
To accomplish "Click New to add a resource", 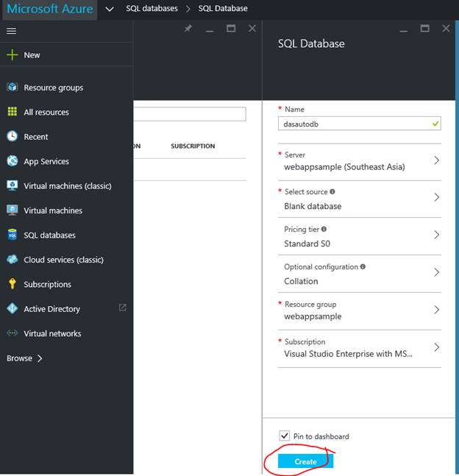I will (32, 55).
